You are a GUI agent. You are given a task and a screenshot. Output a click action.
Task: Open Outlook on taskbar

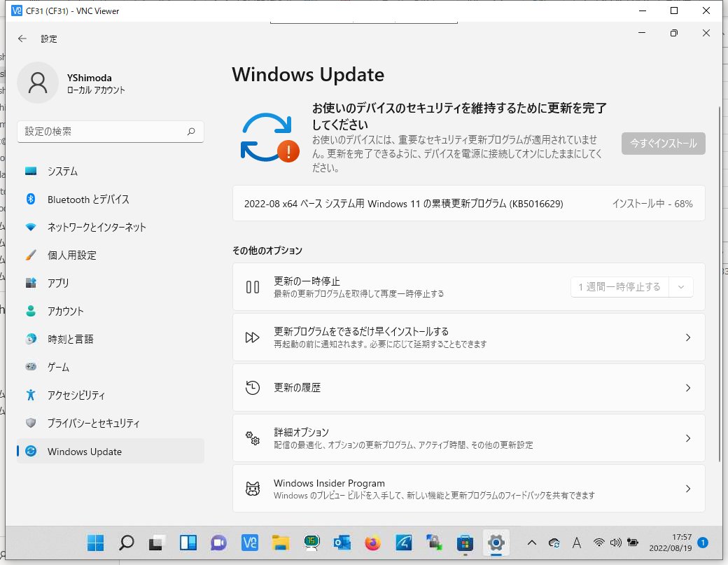pyautogui.click(x=342, y=543)
